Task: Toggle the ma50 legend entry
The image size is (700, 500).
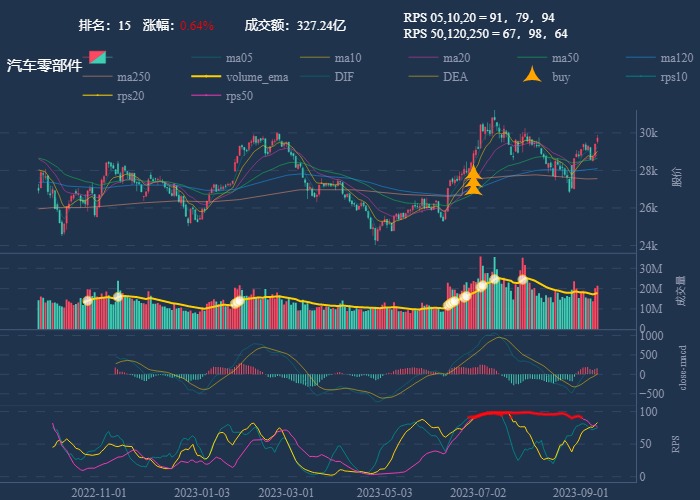Action: tap(565, 57)
